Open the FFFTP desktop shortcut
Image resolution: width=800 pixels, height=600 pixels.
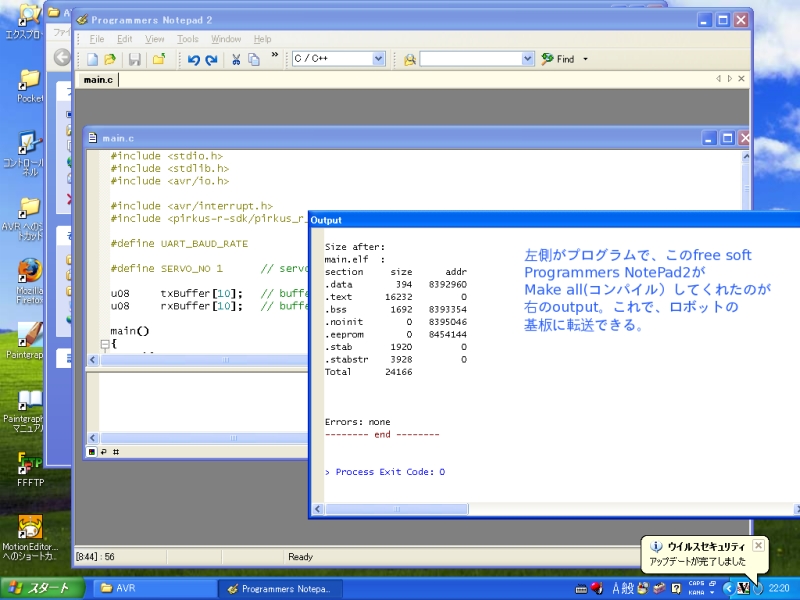[x=30, y=469]
